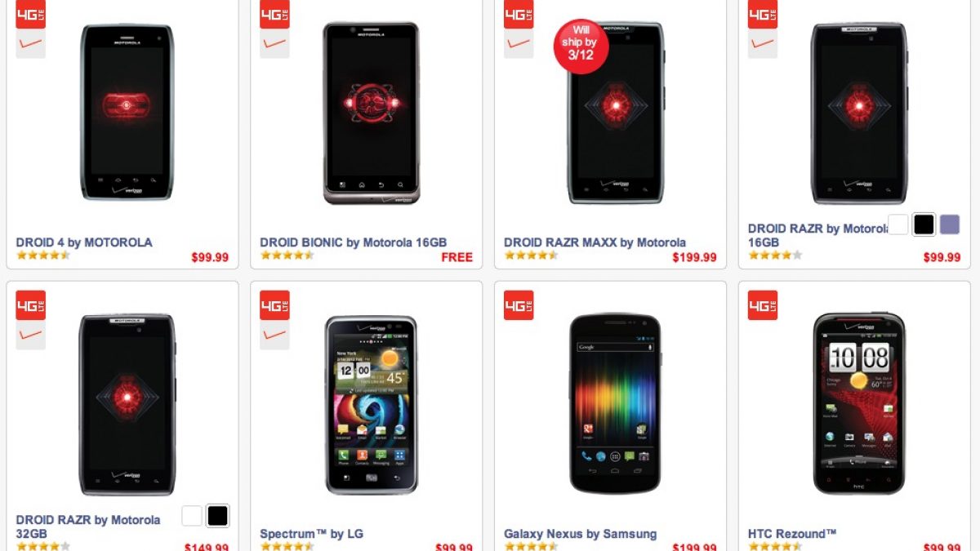Click the star rating under DROID BIONIC
980x551 pixels.
tap(287, 256)
